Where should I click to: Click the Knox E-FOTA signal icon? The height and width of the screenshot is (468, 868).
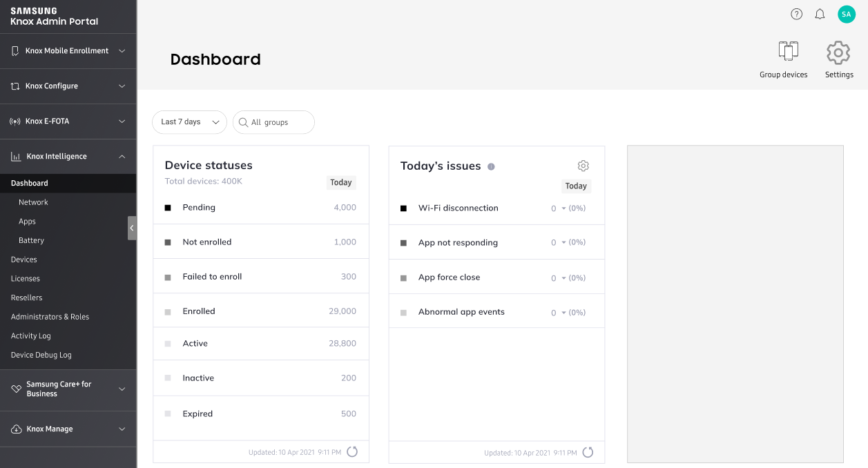[15, 121]
